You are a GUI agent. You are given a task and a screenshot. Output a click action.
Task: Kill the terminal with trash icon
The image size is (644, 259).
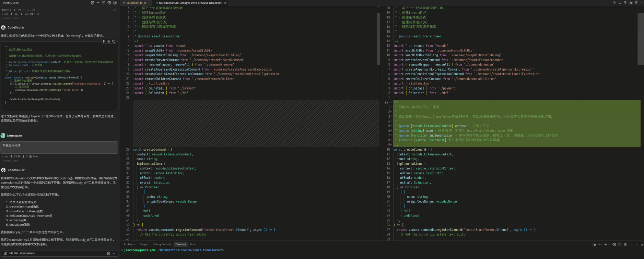(625, 245)
